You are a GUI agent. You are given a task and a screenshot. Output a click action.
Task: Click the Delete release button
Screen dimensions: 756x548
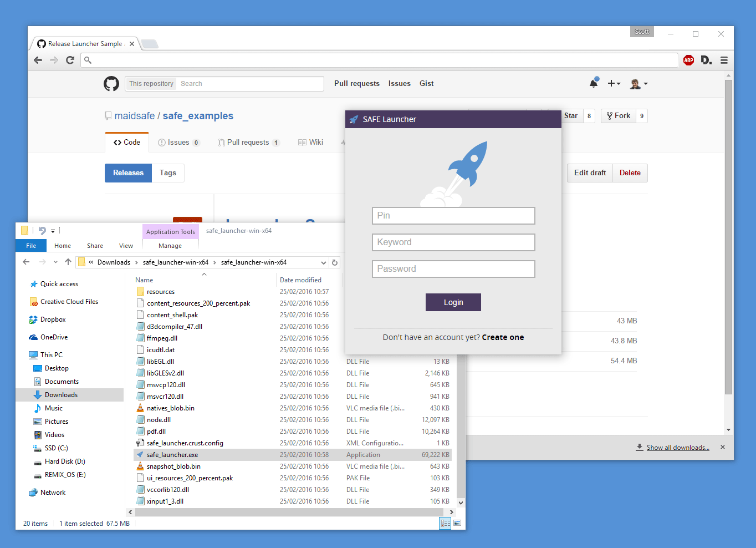(630, 173)
